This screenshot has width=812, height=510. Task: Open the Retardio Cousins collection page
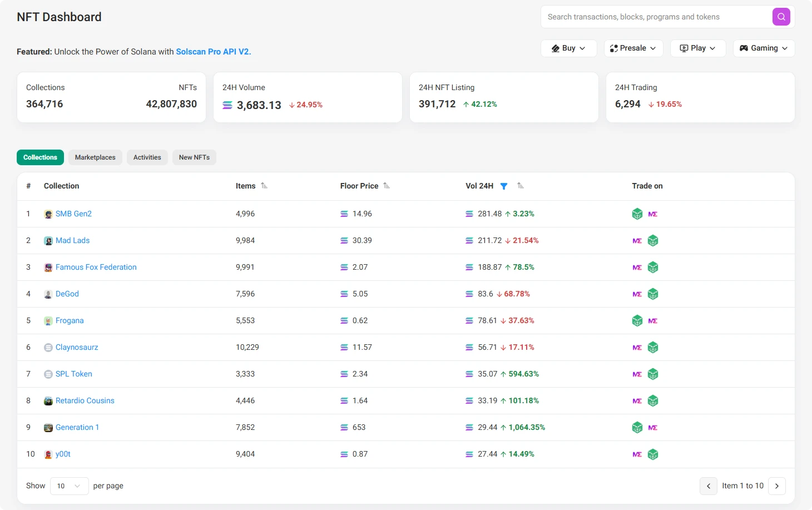[85, 400]
